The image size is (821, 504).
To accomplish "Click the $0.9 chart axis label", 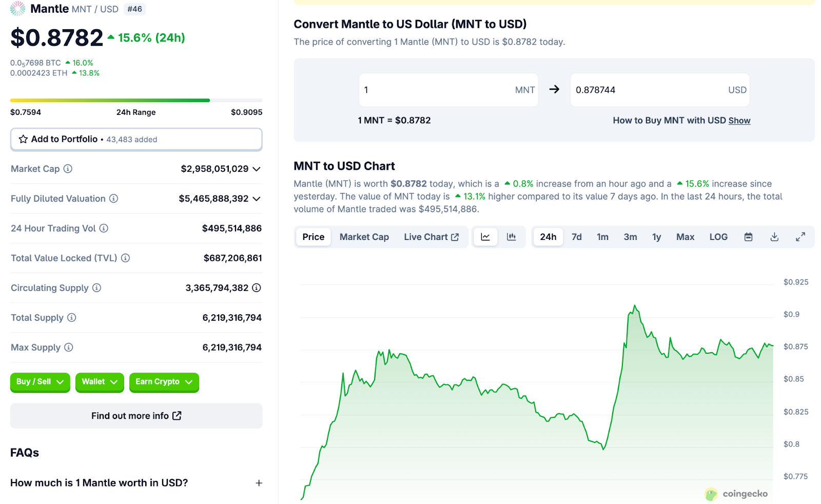I will [x=791, y=314].
